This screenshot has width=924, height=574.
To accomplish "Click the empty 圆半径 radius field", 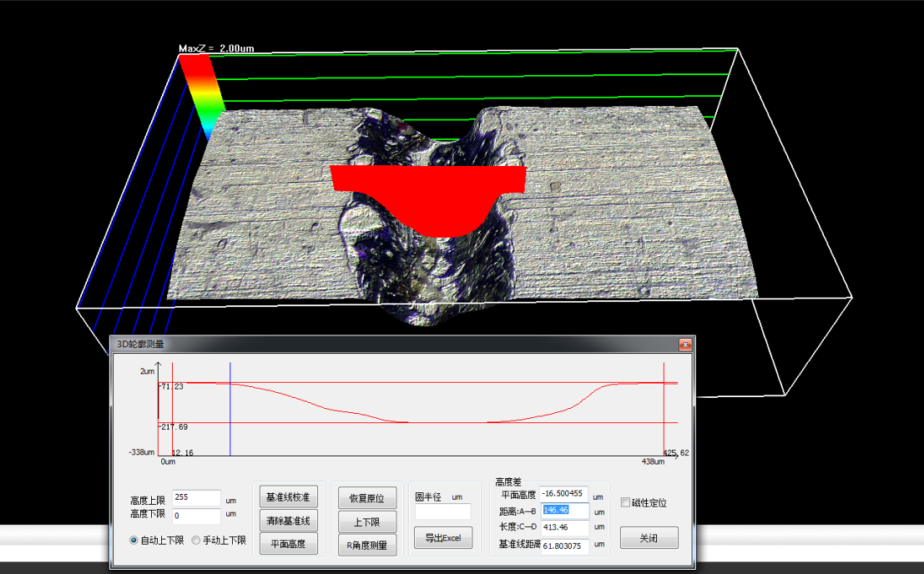I will coord(443,511).
